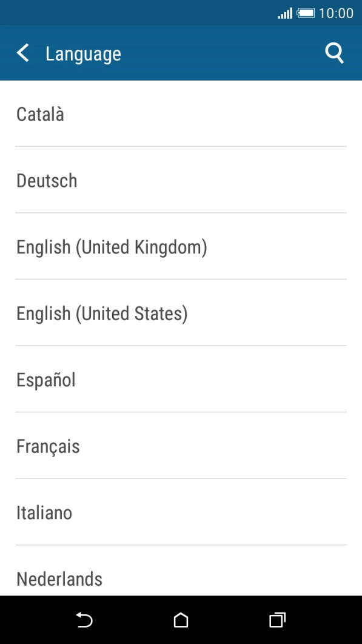Choose English (United Kingdom)
The height and width of the screenshot is (644, 362).
click(111, 247)
